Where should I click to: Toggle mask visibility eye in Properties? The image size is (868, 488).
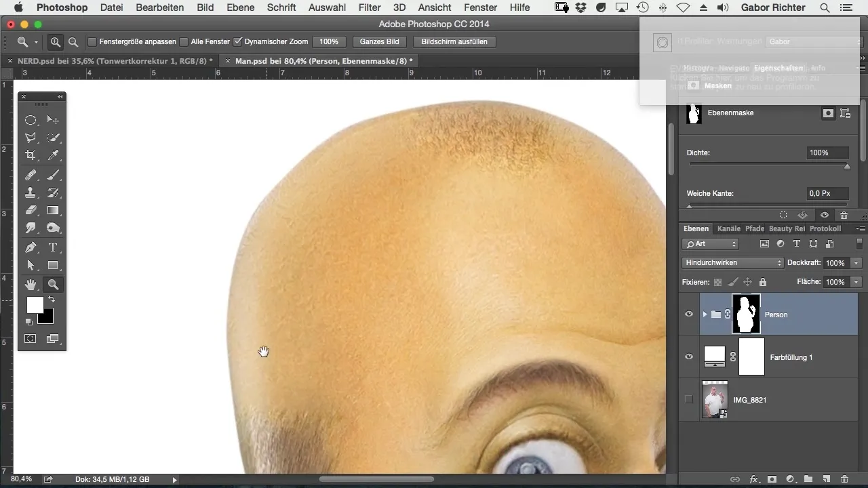coord(824,215)
